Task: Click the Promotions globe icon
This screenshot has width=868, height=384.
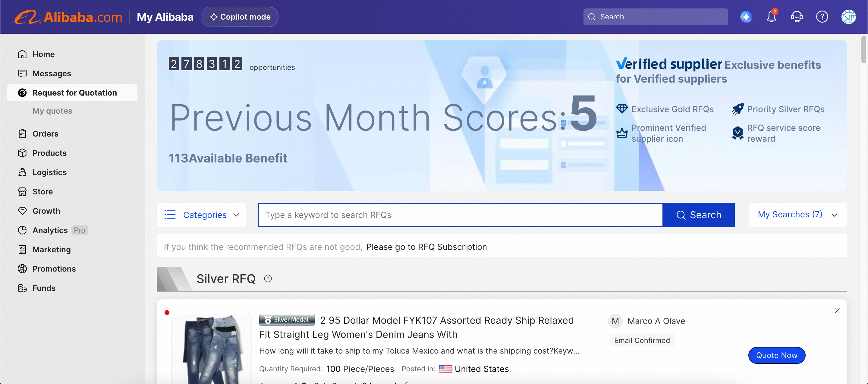Action: (22, 269)
